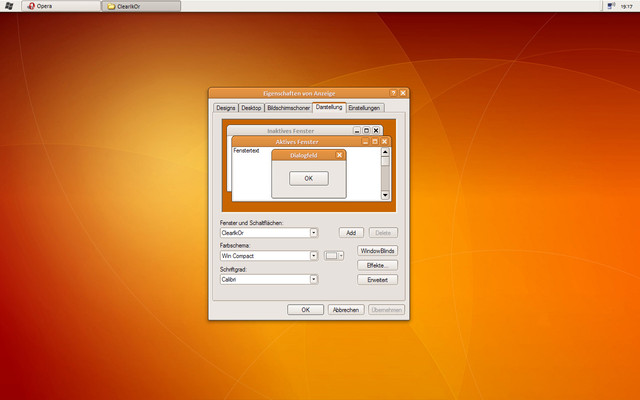Select the Darstellung tab
Image resolution: width=640 pixels, height=400 pixels.
point(329,107)
